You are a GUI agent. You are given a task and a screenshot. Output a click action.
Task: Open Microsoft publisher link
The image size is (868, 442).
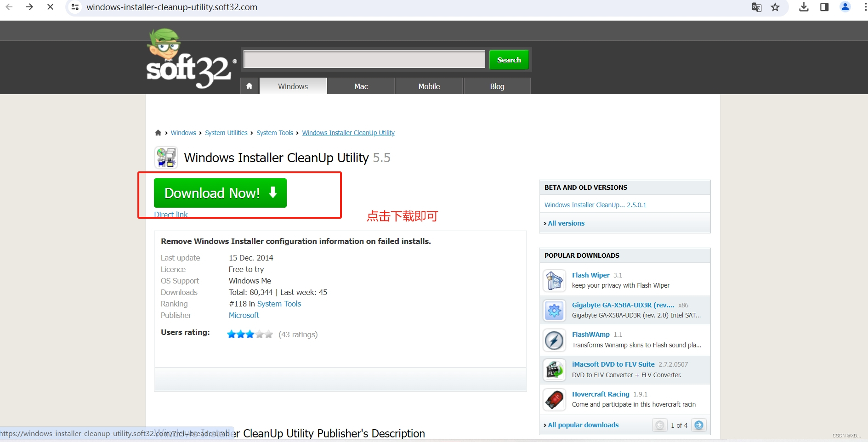click(x=244, y=315)
